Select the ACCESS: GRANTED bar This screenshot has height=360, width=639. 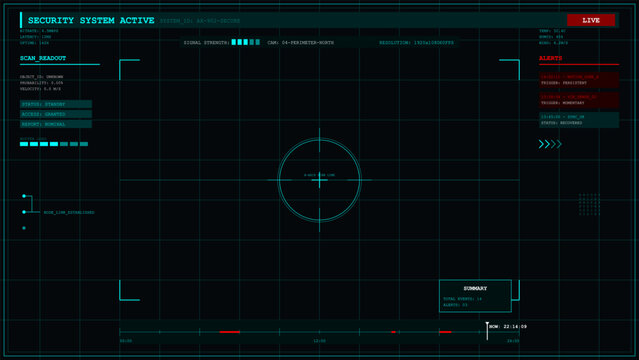56,114
